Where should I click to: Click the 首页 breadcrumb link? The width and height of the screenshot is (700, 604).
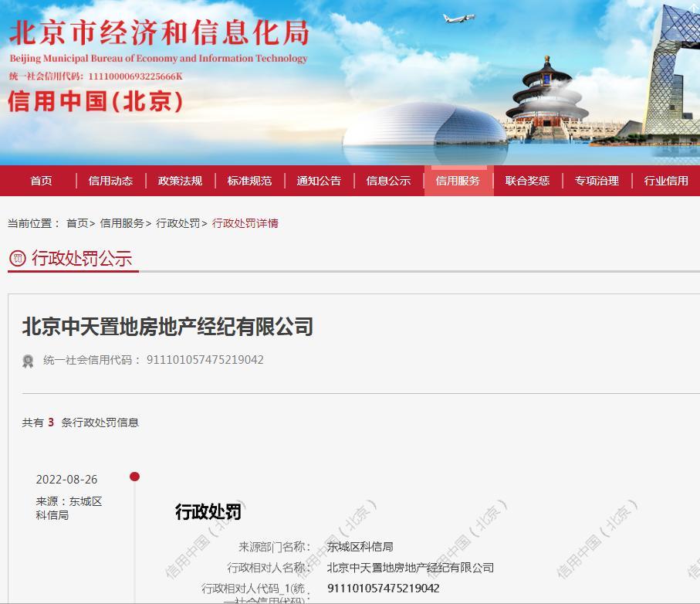tap(77, 223)
